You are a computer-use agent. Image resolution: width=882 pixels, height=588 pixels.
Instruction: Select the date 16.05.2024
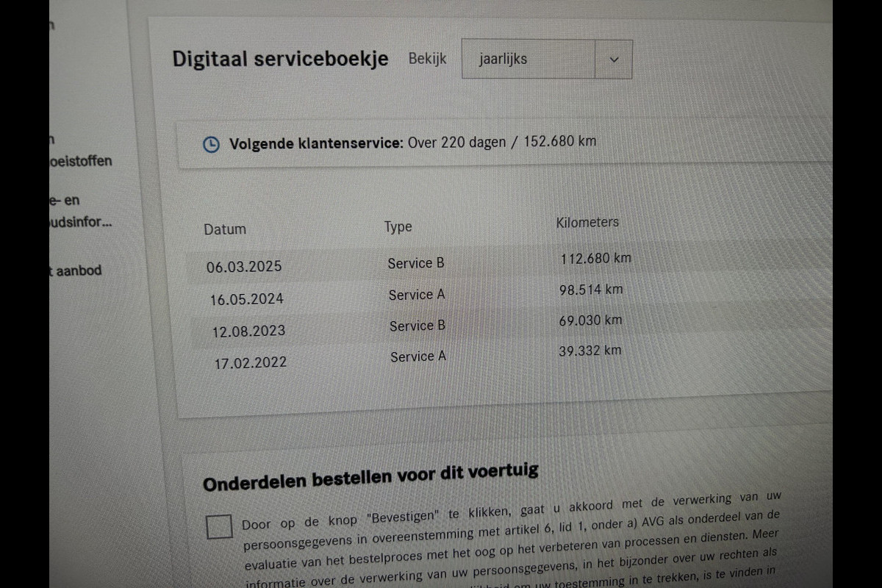[247, 299]
